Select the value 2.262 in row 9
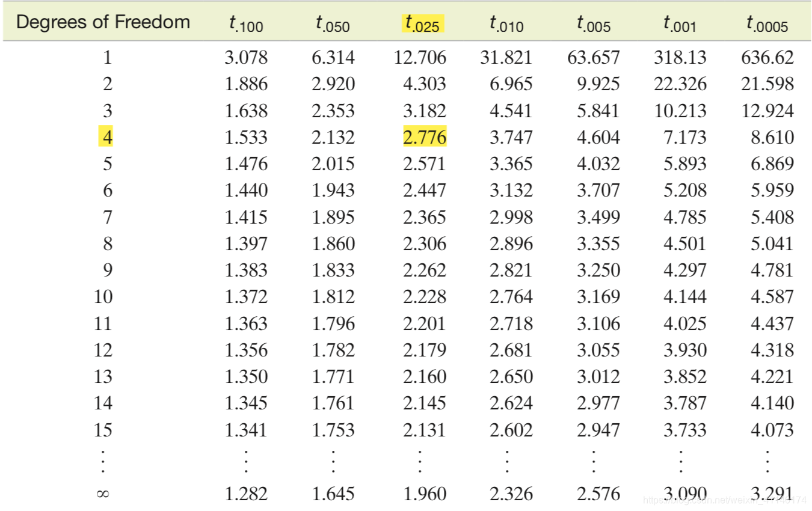This screenshot has width=812, height=511. [x=425, y=271]
